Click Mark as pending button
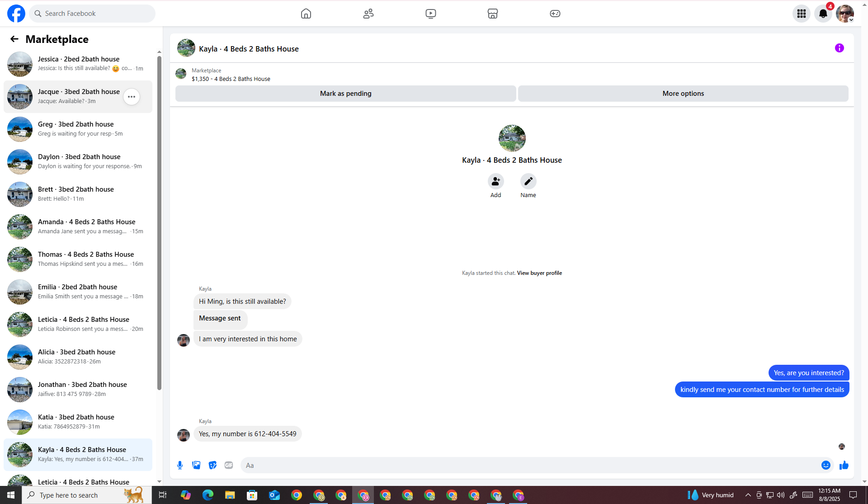 click(x=345, y=94)
